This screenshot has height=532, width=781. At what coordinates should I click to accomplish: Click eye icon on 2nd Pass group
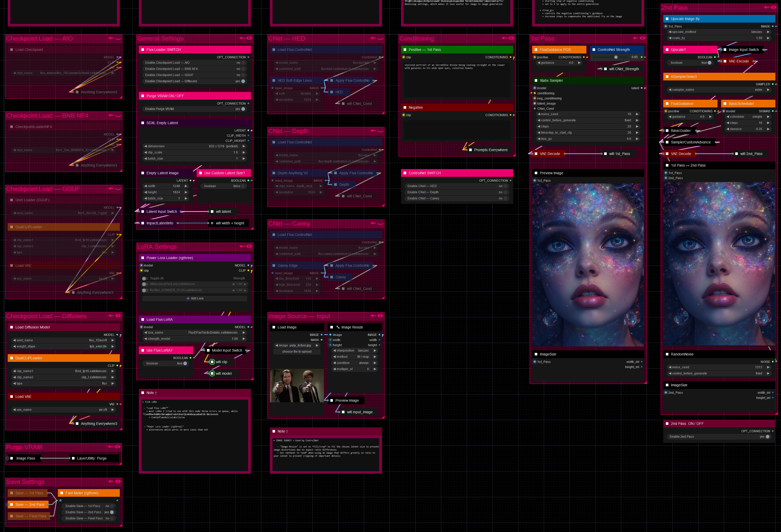coord(773,7)
